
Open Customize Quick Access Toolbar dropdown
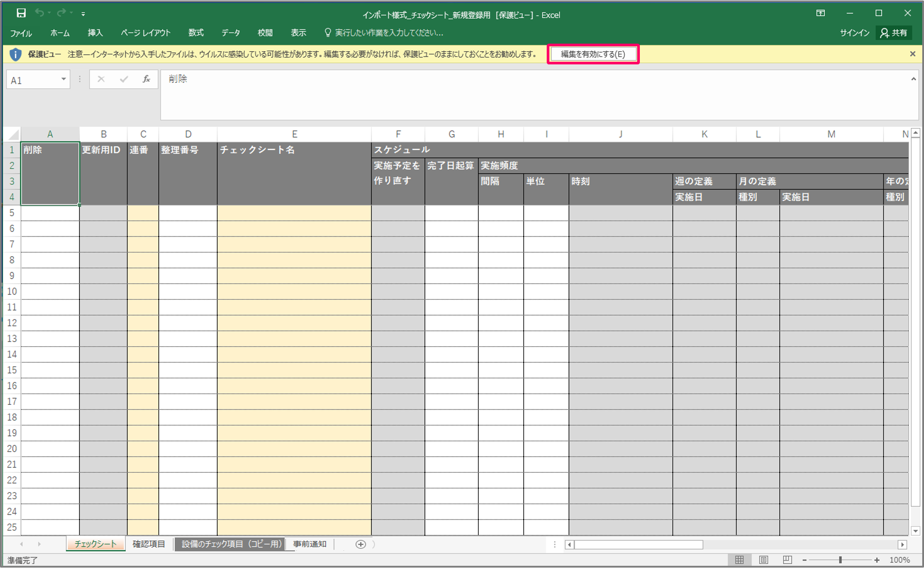pyautogui.click(x=83, y=14)
